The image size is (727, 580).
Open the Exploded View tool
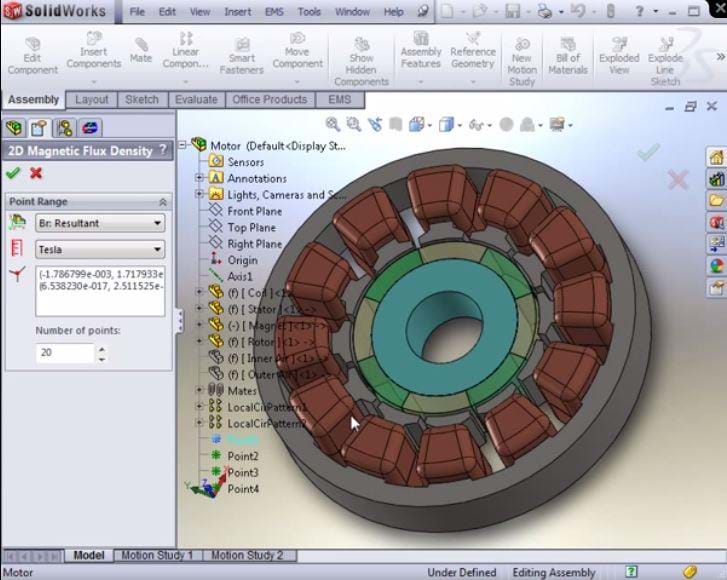pos(619,57)
